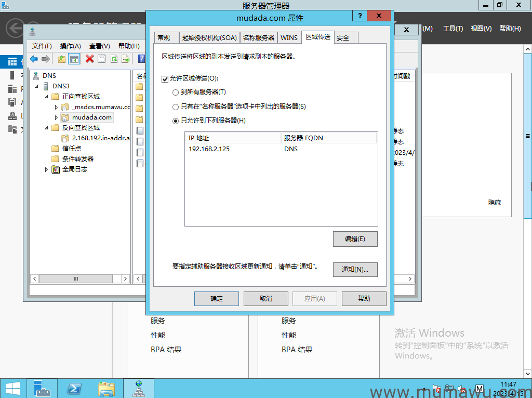Screen dimensions: 532x398
Task: Toggle the show/hide console tree icon
Action: pos(74,59)
